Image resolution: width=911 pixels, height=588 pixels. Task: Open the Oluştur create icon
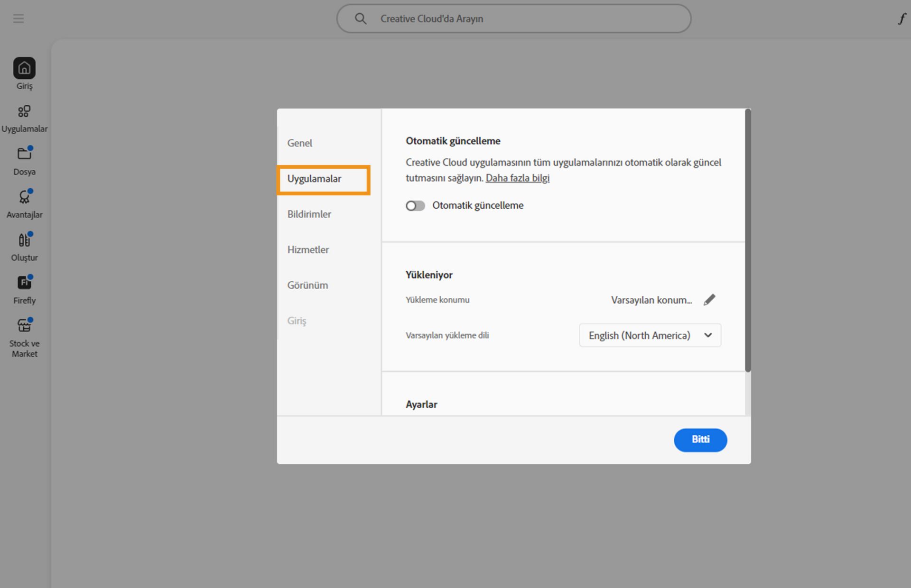click(x=24, y=240)
